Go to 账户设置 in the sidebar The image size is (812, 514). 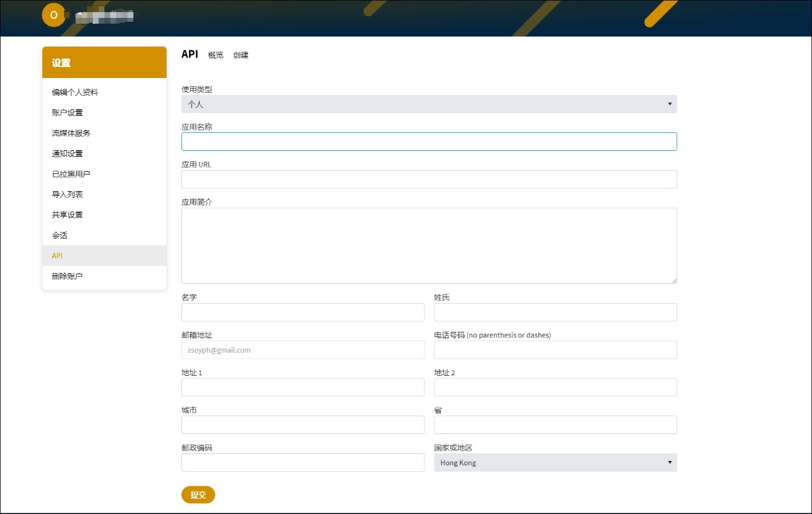tap(67, 113)
